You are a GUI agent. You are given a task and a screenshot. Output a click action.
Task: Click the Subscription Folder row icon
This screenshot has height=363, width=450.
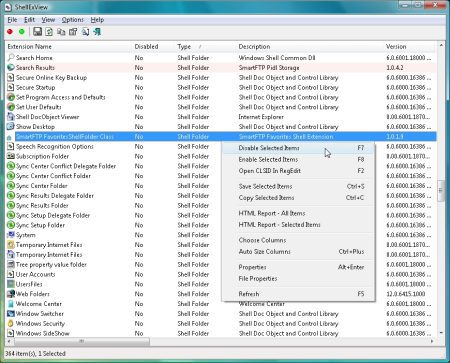pyautogui.click(x=11, y=156)
